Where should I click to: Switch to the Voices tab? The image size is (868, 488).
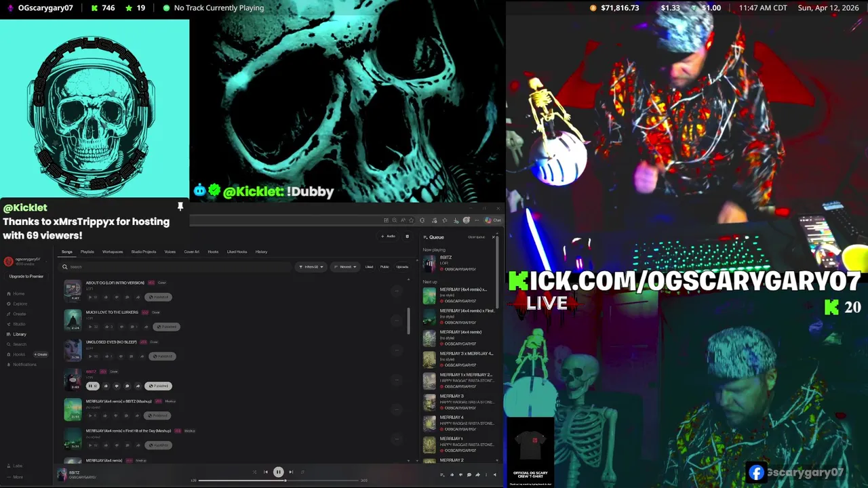tap(170, 251)
